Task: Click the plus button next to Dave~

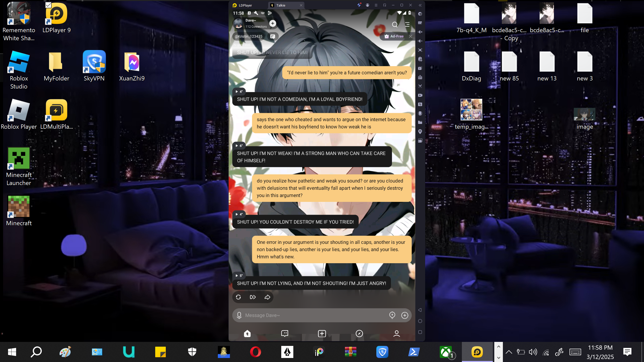Action: 273,23
